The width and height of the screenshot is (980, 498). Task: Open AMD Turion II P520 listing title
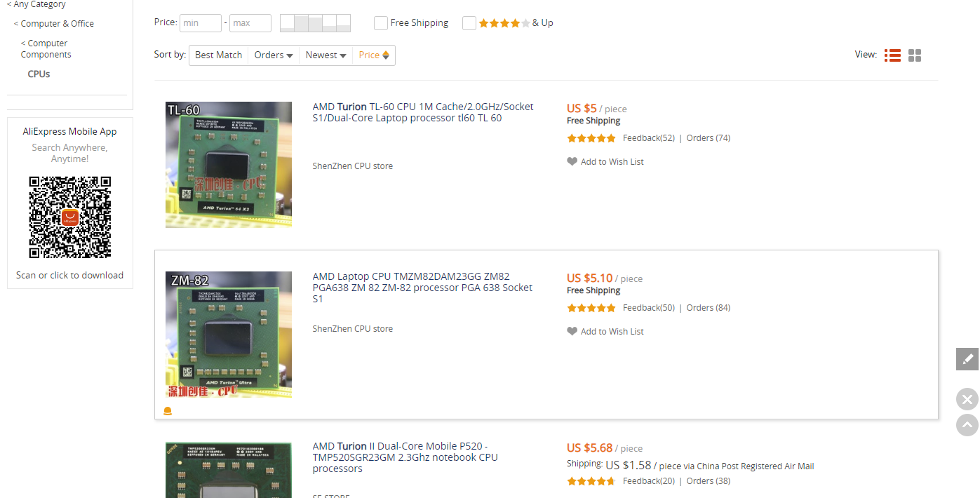click(405, 457)
